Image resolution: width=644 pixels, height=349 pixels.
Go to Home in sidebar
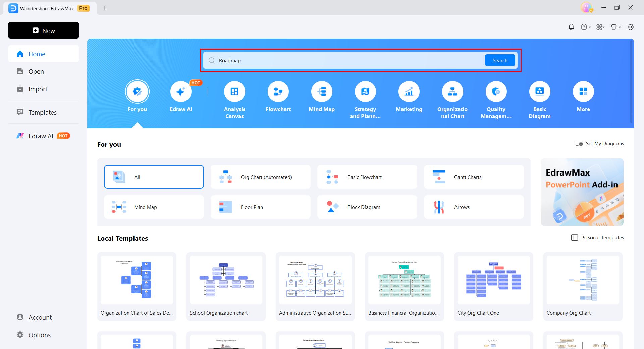(x=44, y=54)
